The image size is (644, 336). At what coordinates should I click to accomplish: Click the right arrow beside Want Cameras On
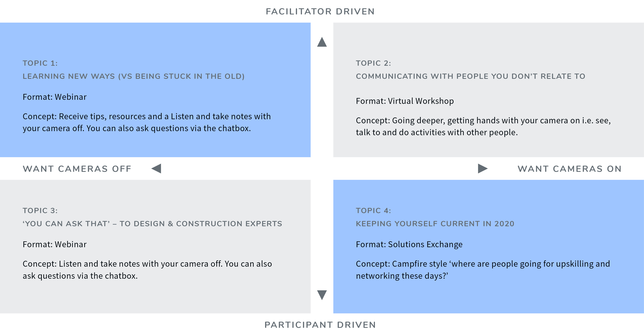click(x=483, y=169)
